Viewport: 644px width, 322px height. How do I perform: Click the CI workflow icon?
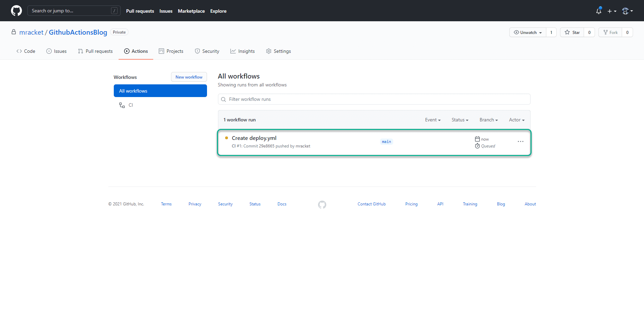122,105
